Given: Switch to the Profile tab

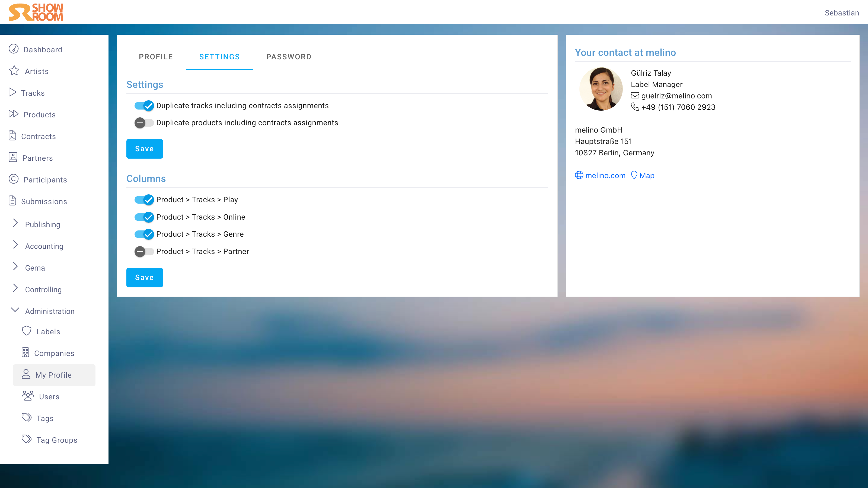Looking at the screenshot, I should (x=156, y=57).
